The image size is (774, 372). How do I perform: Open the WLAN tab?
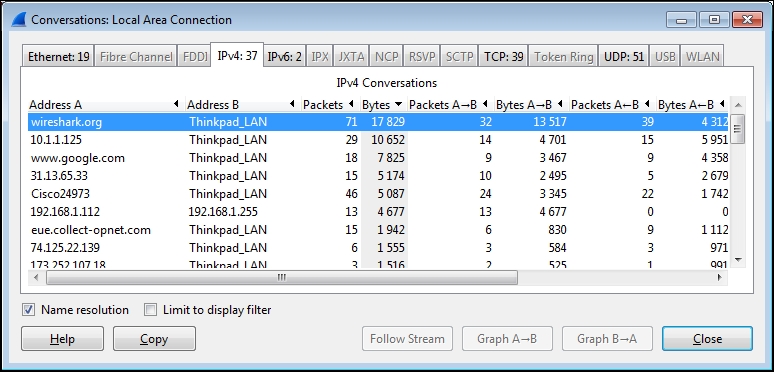[702, 57]
